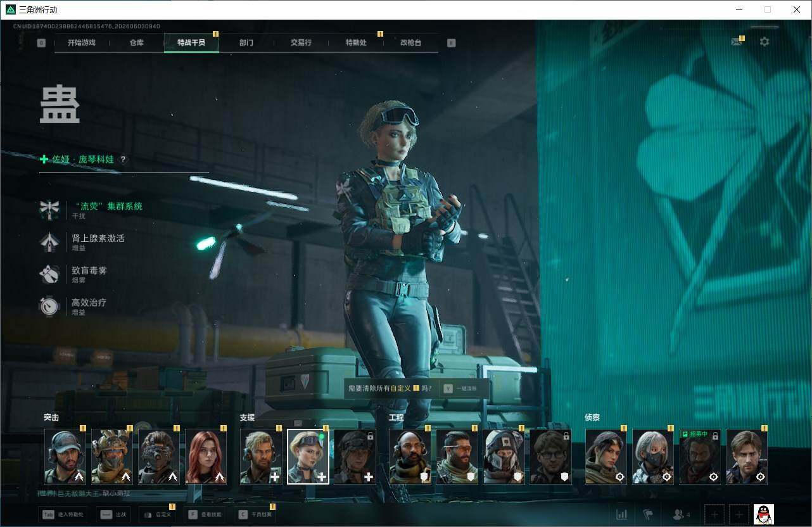Click the 出战 deploy button
Image resolution: width=812 pixels, height=527 pixels.
[115, 514]
